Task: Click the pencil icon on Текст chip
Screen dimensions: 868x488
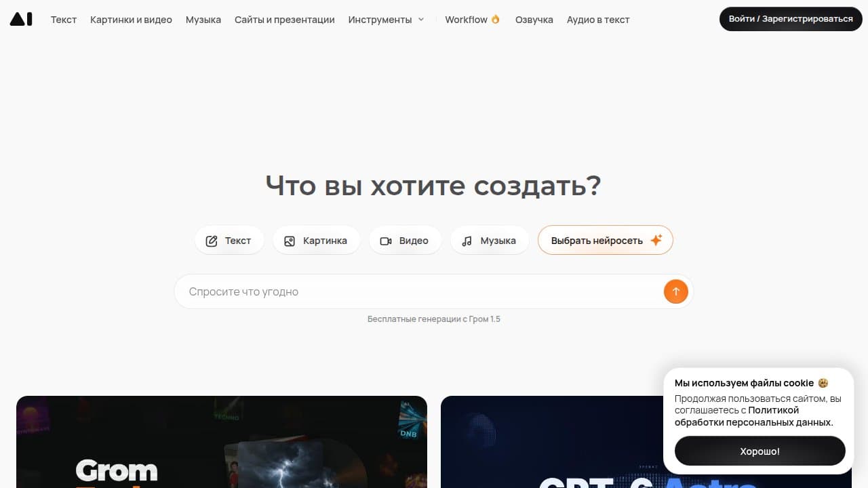Action: click(x=212, y=241)
